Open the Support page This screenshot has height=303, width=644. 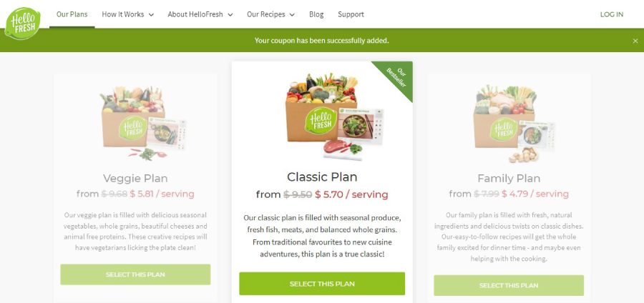pos(351,14)
